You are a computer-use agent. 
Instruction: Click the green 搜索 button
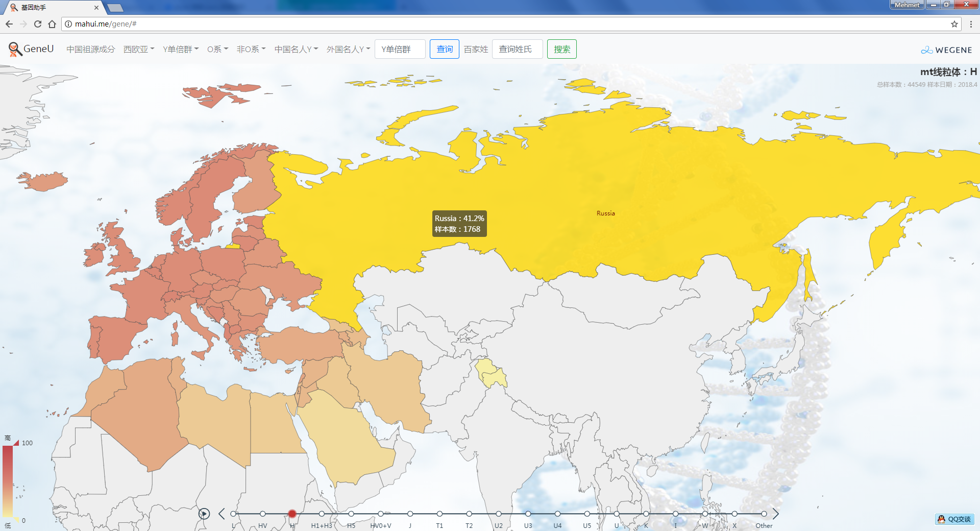(x=561, y=49)
